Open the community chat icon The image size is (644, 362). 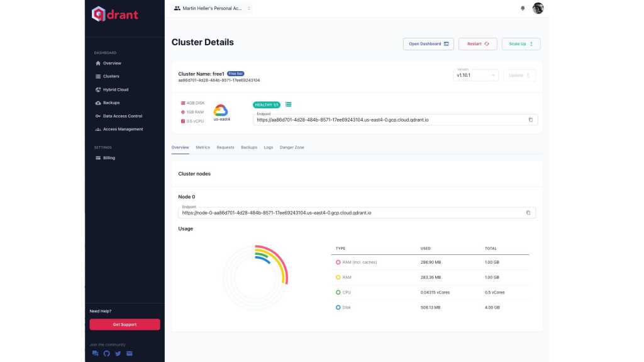(95, 353)
